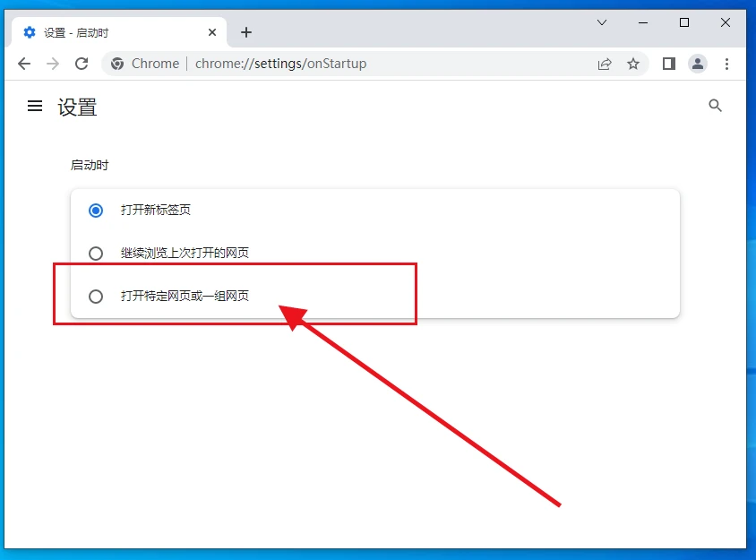Click the 打开新标签页 label text
The height and width of the screenshot is (560, 756).
[156, 211]
